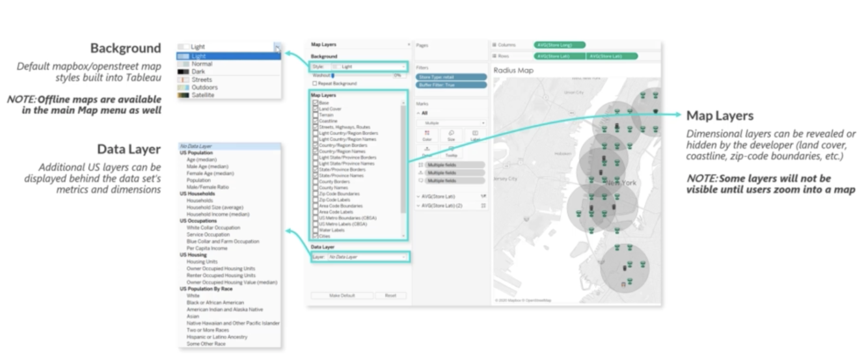Enable the Terrain map layer
Image resolution: width=868 pixels, height=356 pixels.
click(x=316, y=115)
